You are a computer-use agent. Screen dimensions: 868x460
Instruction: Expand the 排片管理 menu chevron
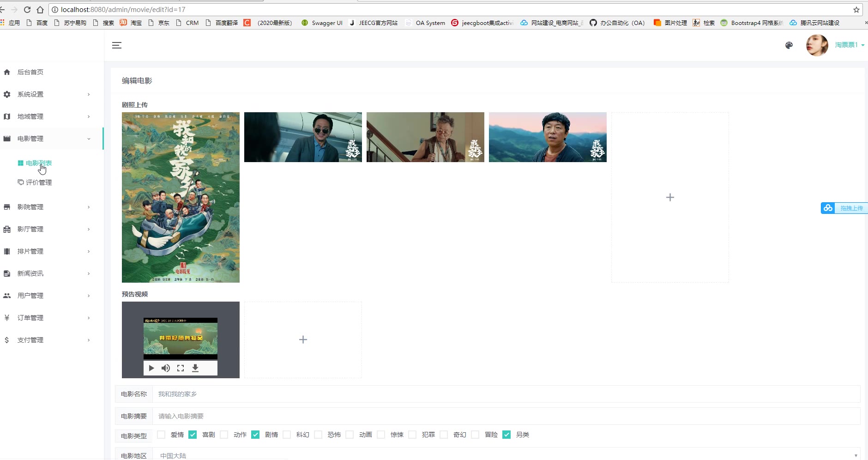click(x=89, y=251)
